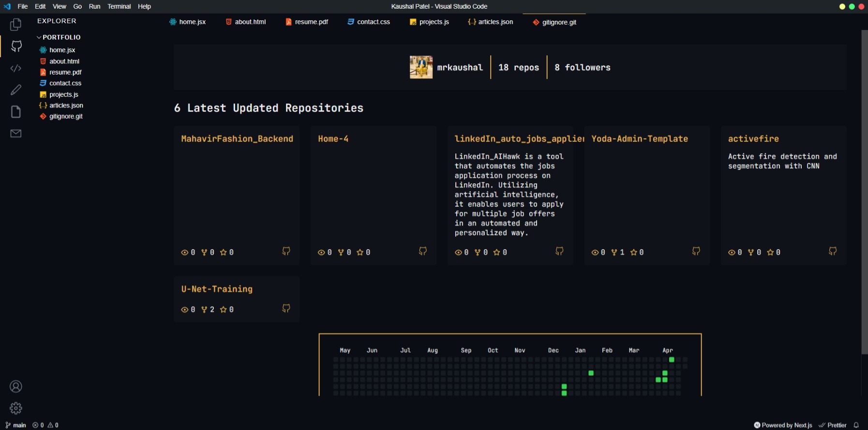Open the Yoda-Admin-Template repository link
The height and width of the screenshot is (430, 868).
click(x=639, y=139)
